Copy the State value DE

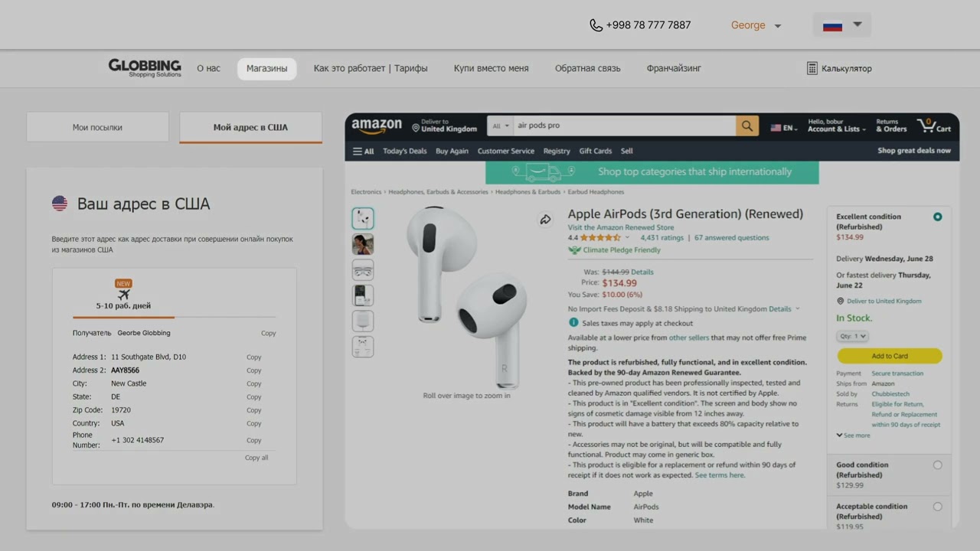pos(254,397)
